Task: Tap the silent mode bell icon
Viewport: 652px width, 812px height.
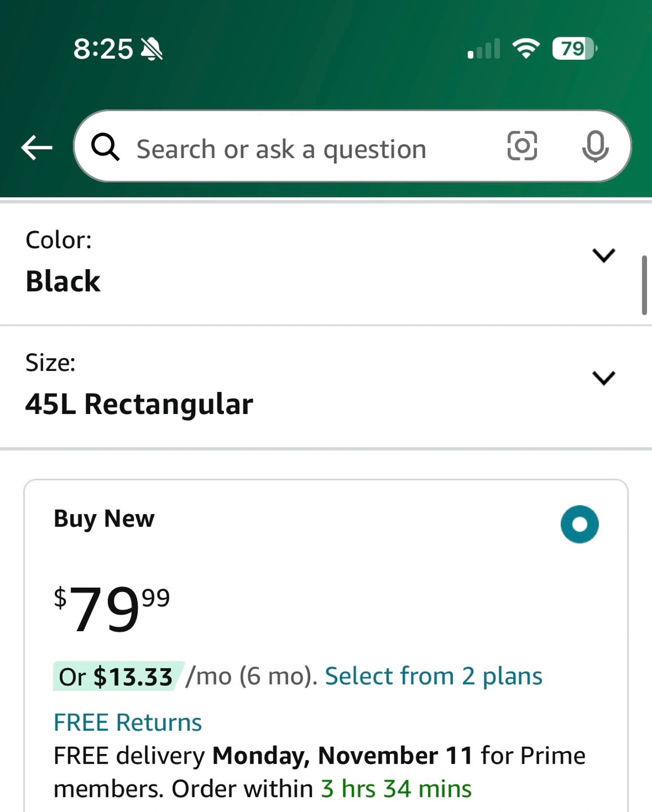Action: [152, 50]
